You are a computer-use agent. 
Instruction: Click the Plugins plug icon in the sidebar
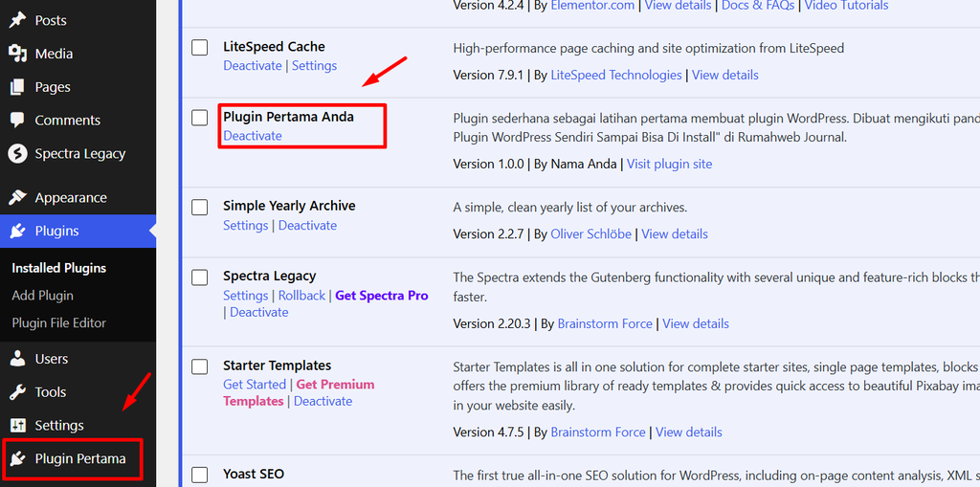pyautogui.click(x=17, y=232)
